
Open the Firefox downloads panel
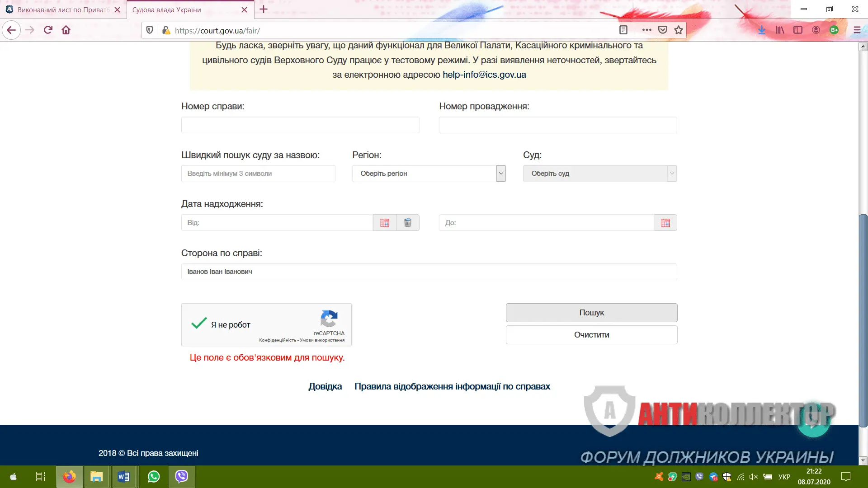(x=762, y=30)
